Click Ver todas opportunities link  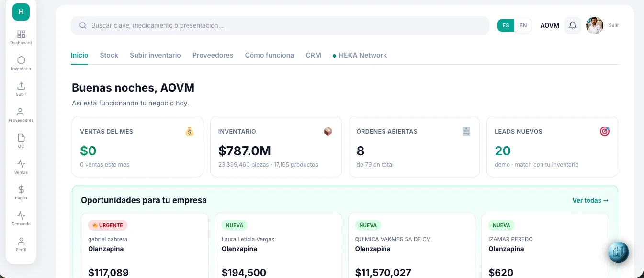pos(591,200)
